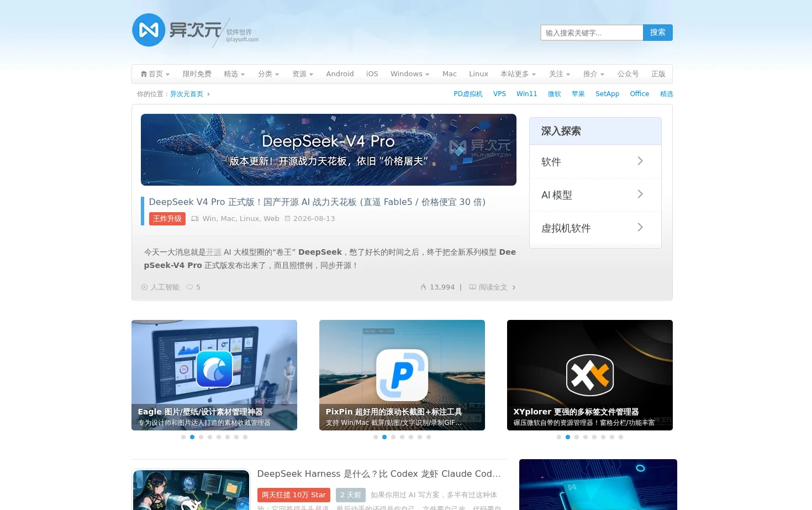Open the SetApp quick link

pyautogui.click(x=607, y=94)
